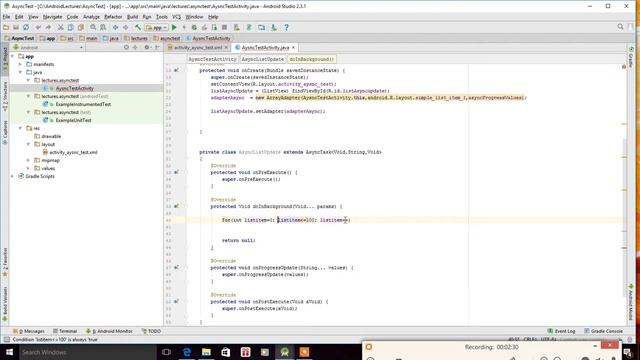Viewport: 640px width, 360px height.
Task: Click the Paste icon in toolbar
Action: [81, 27]
